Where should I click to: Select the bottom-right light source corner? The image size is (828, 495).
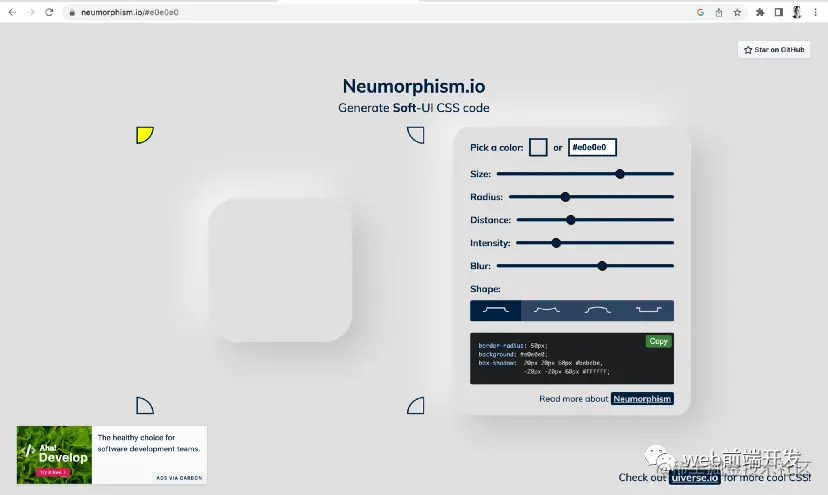pos(416,405)
